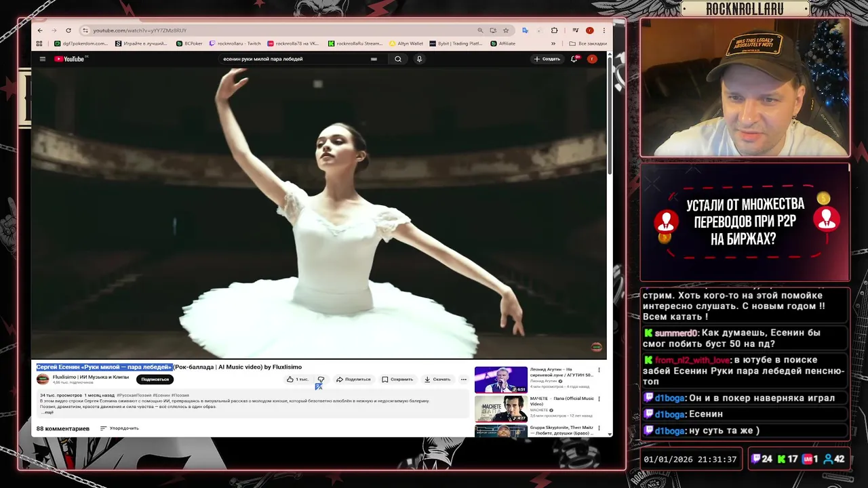Click the Подписаться button
Viewport: 868px width, 488px height.
[155, 380]
